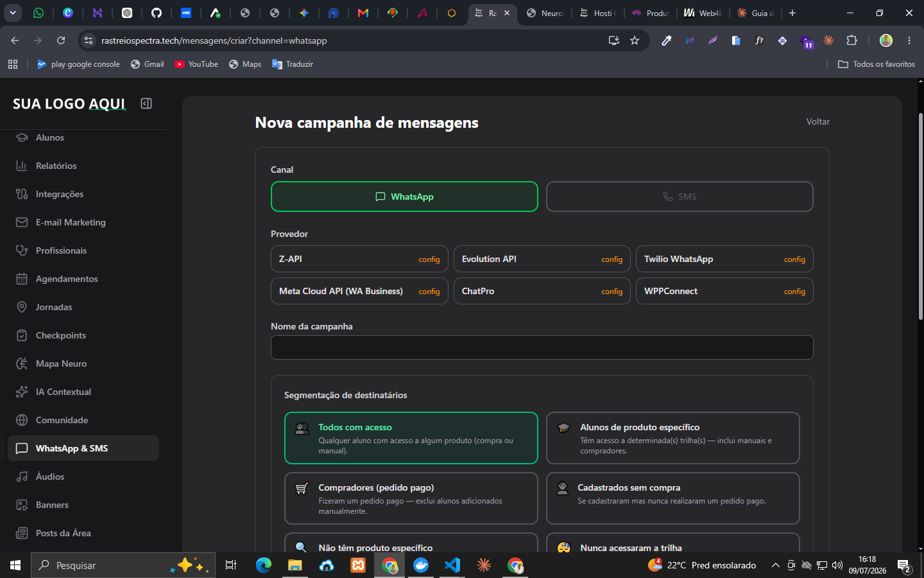Click install app icon in address bar
The height and width of the screenshot is (578, 924).
pos(614,40)
